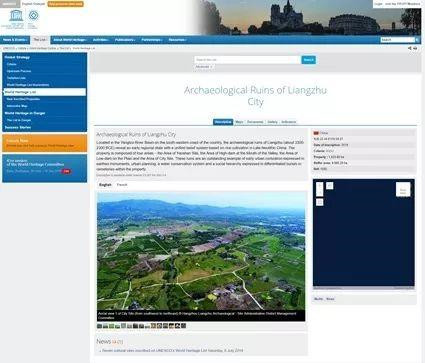The image size is (425, 363).
Task: Open the Gallery tab
Action: coord(272,122)
